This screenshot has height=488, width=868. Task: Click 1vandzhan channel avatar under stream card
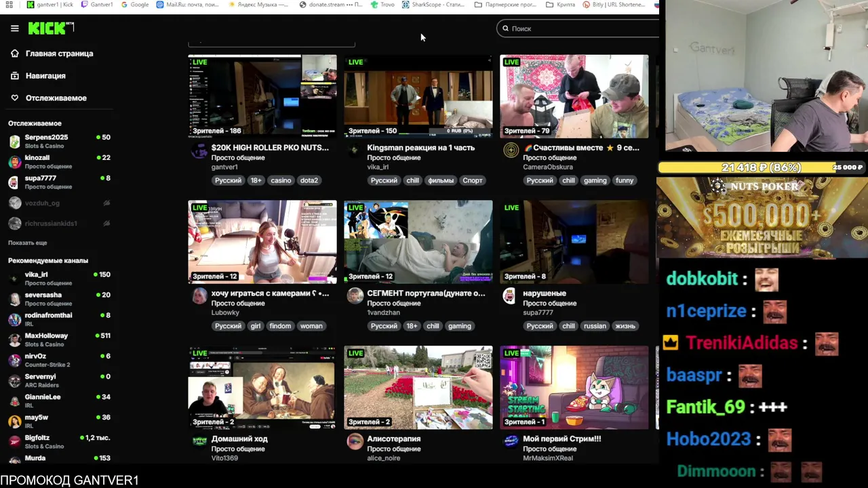pos(355,296)
